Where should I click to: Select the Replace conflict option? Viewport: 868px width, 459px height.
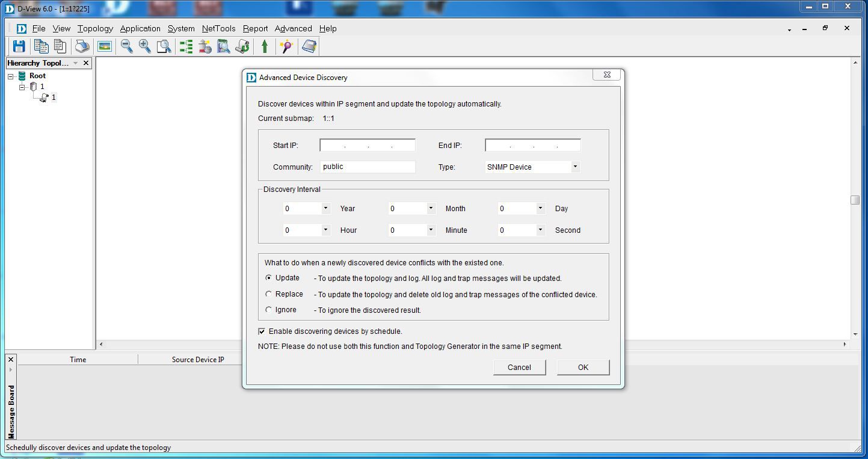[x=268, y=294]
